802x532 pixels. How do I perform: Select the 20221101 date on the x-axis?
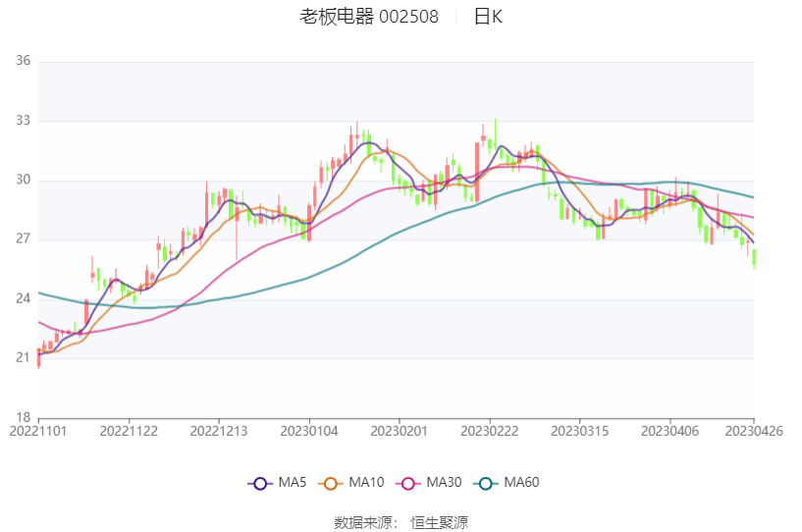(38, 430)
